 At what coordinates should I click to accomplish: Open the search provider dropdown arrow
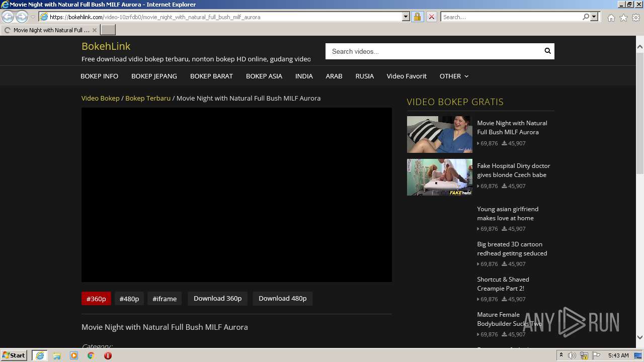coord(594,17)
